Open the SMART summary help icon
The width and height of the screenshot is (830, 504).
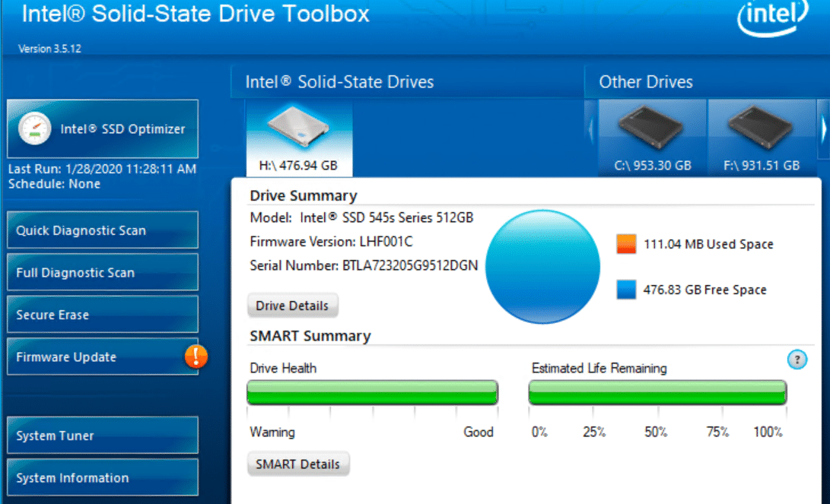pyautogui.click(x=797, y=360)
